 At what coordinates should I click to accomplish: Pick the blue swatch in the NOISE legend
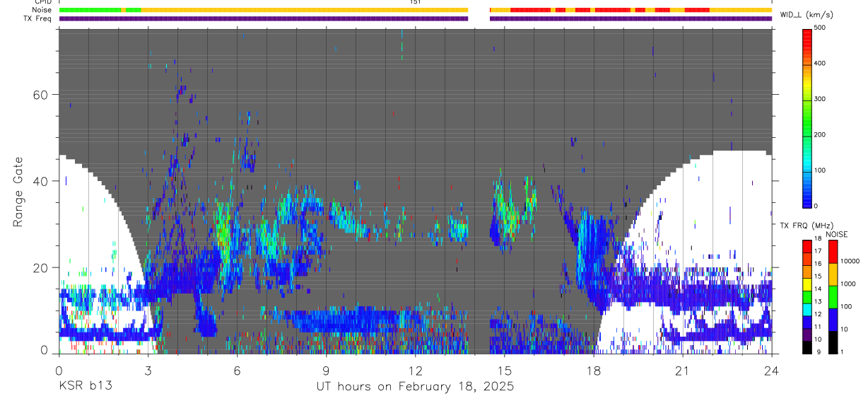[x=833, y=319]
